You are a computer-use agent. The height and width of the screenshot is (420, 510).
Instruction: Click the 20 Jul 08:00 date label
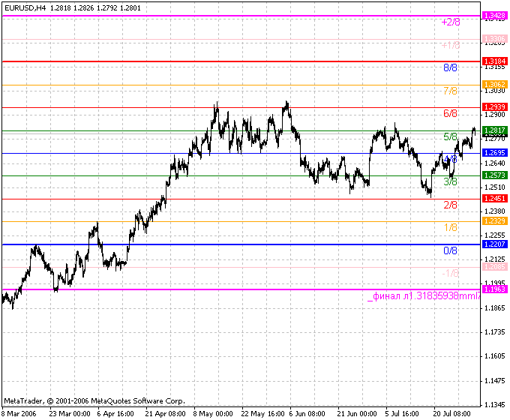(x=452, y=413)
